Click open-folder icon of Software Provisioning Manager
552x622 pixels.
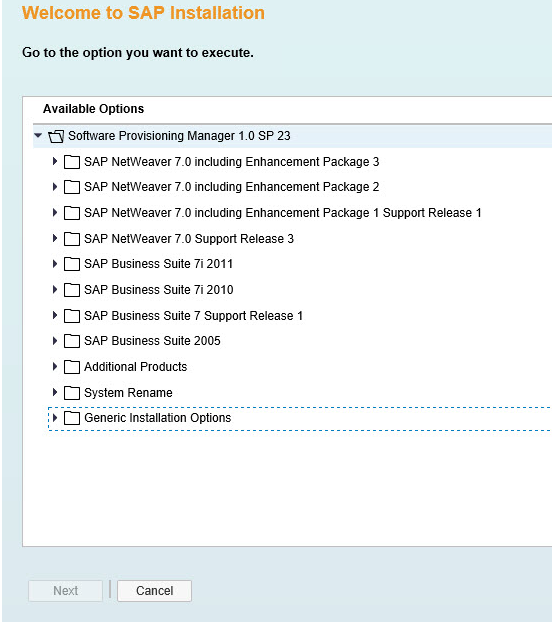coord(56,136)
